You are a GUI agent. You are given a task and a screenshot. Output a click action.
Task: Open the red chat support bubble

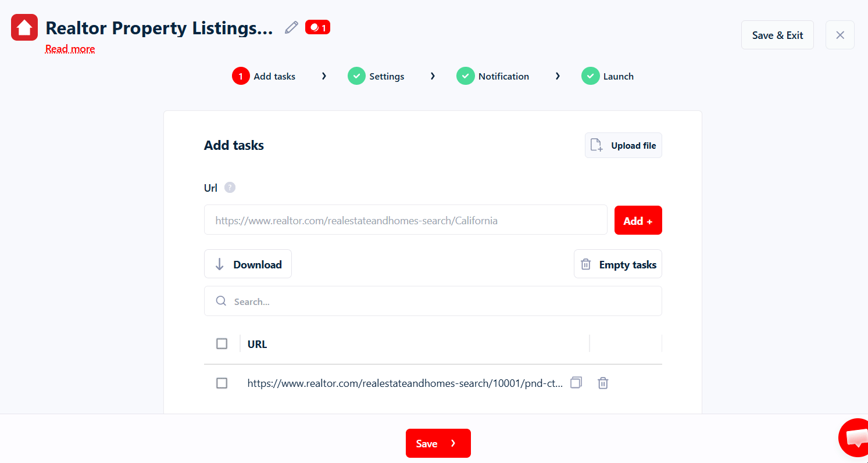(854, 437)
